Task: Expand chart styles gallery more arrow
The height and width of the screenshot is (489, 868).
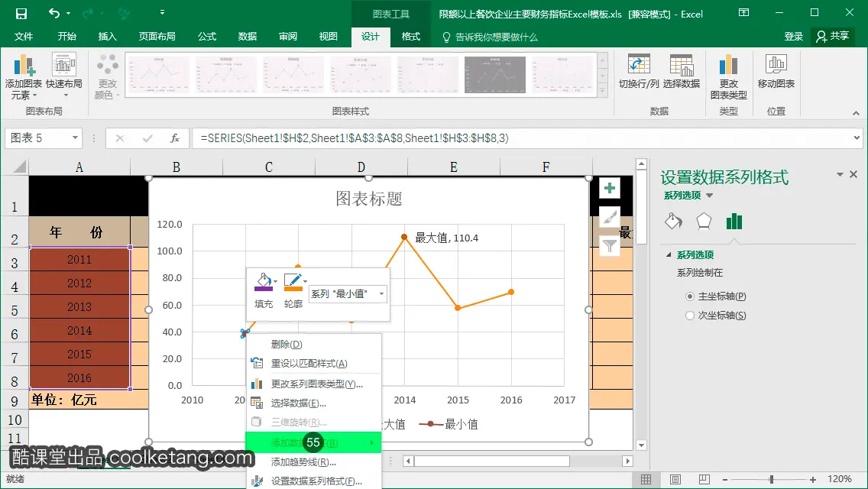Action: point(603,92)
